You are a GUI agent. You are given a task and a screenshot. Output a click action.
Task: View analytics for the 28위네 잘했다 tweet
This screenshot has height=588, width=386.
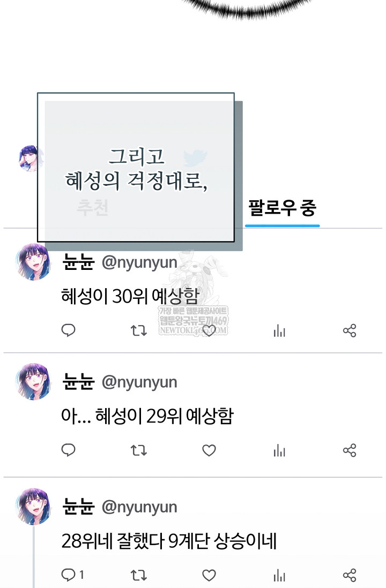279,575
